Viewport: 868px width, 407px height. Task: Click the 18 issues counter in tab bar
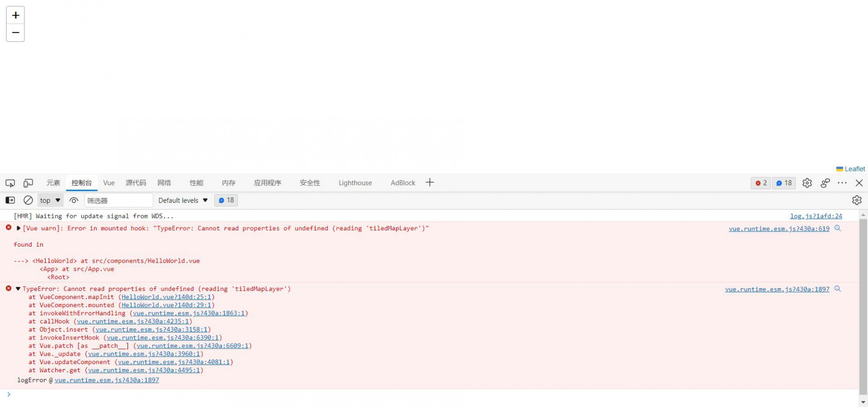pyautogui.click(x=784, y=183)
